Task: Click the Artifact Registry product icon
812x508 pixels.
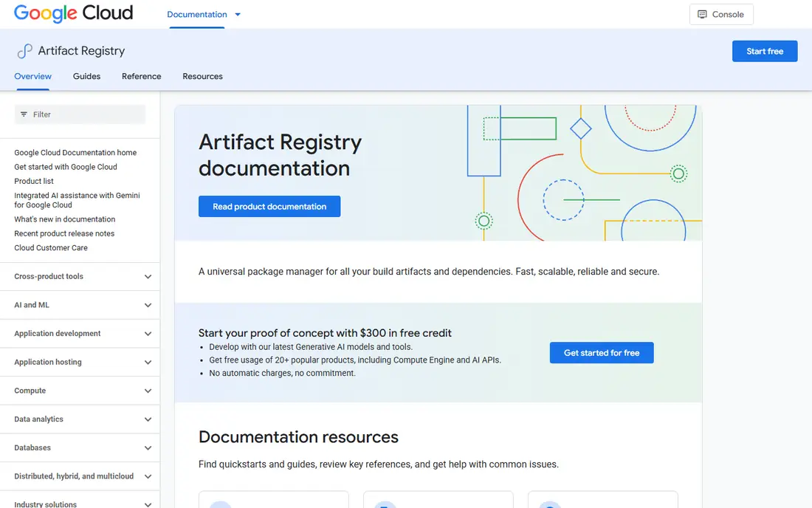Action: point(24,51)
